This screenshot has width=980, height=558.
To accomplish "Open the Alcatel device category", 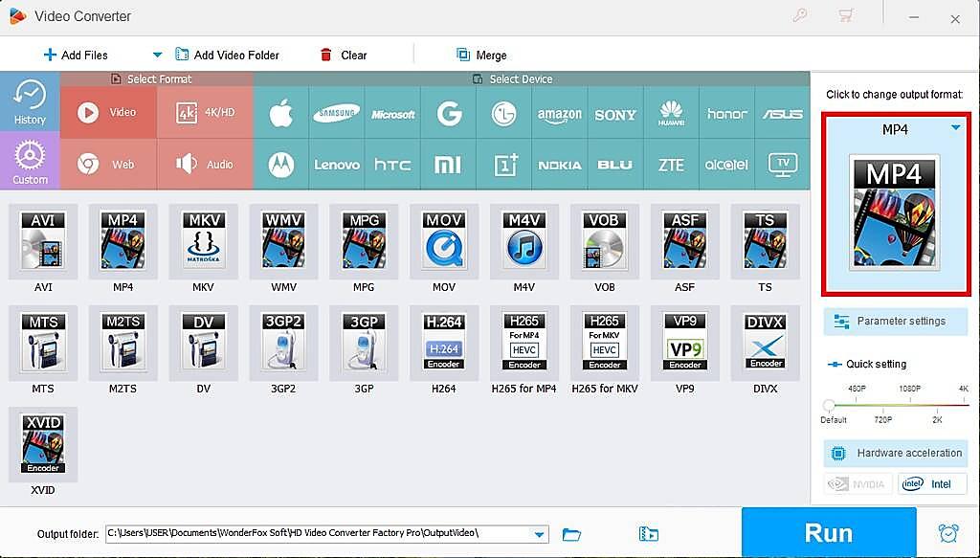I will coord(727,165).
